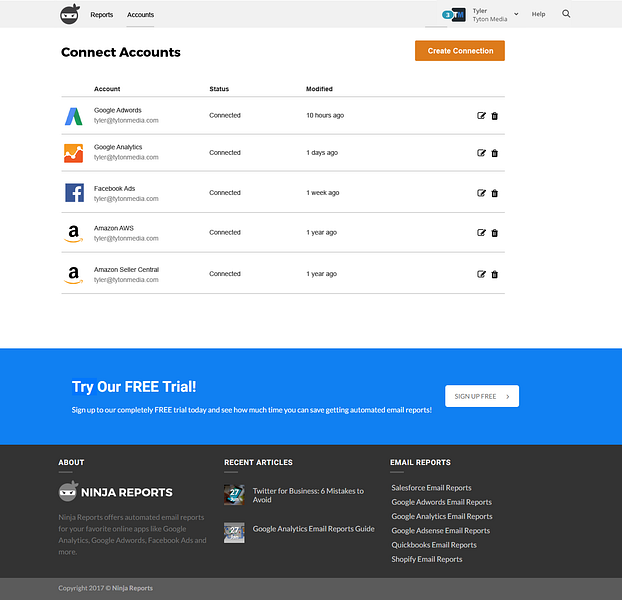Open the Help menu link
Viewport: 622px width, 600px height.
538,14
